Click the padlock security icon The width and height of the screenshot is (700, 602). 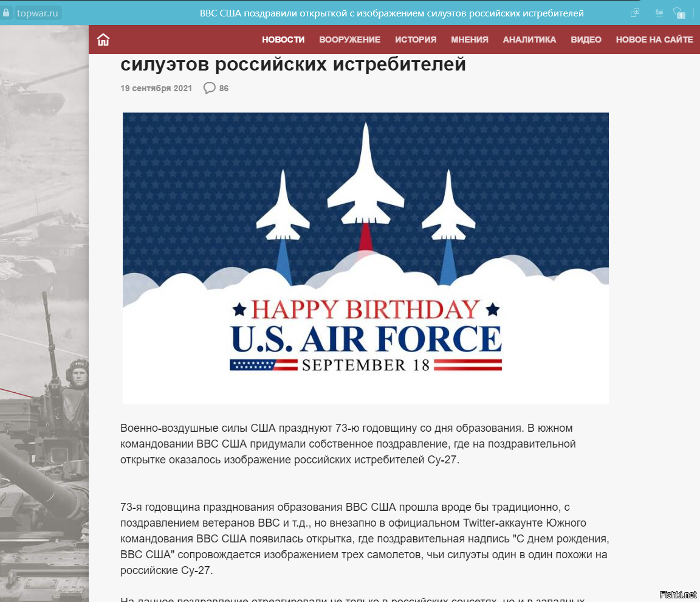coord(6,13)
